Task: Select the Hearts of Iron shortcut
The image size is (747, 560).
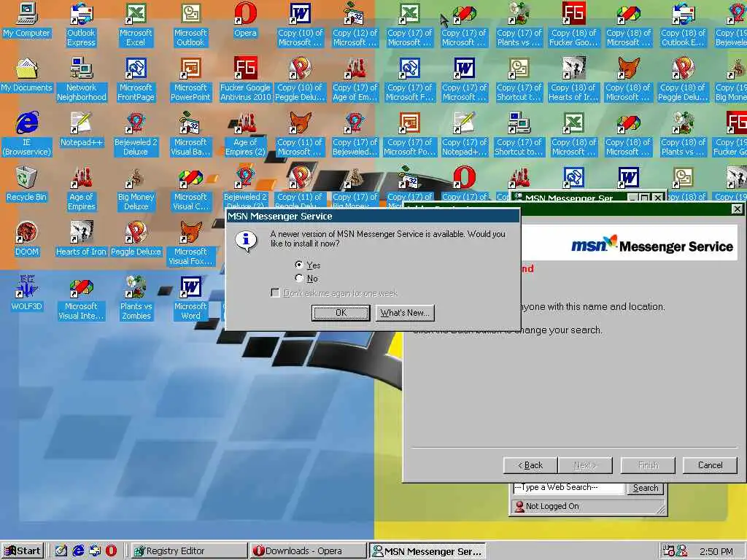Action: (81, 239)
